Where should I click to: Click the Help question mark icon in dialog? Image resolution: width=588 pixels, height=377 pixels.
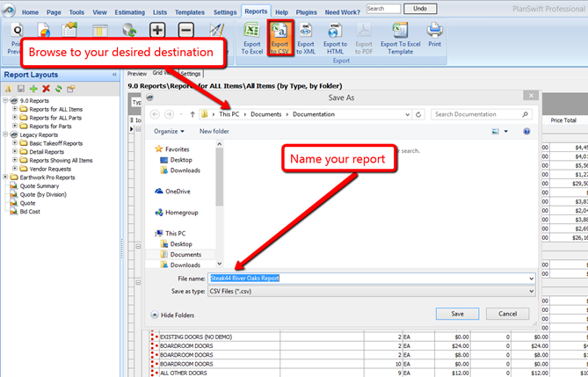(526, 131)
